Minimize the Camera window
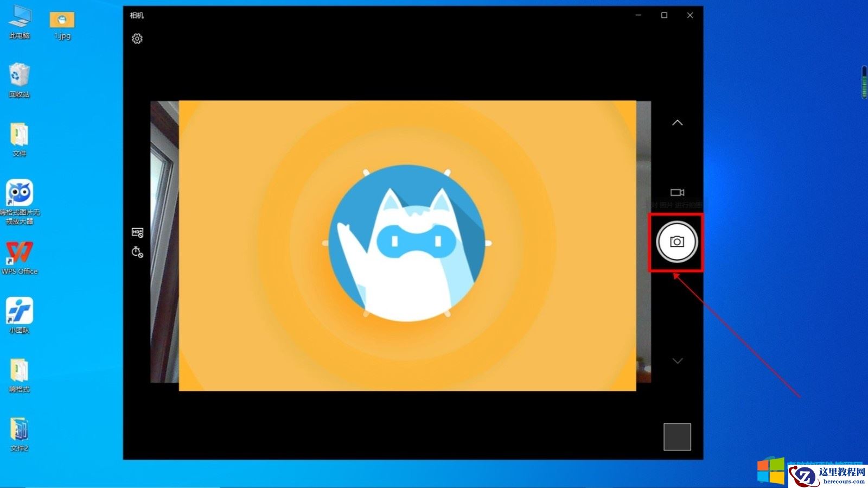868x488 pixels. point(639,15)
